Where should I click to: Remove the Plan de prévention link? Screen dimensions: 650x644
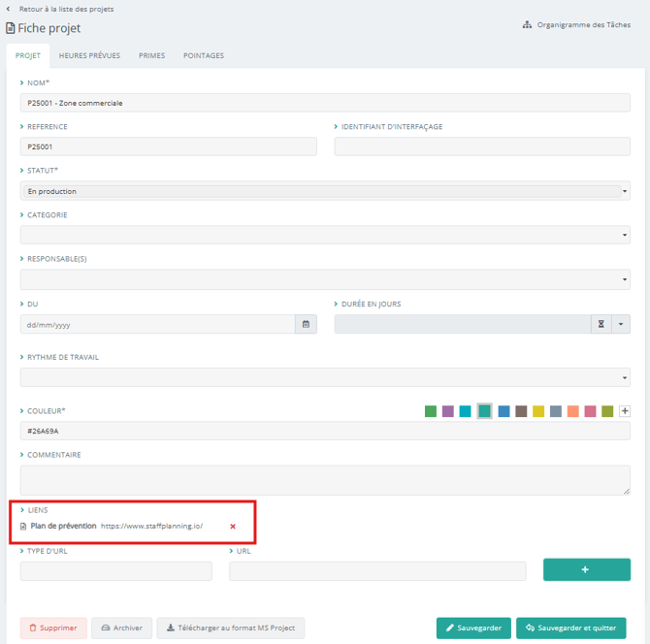pos(233,526)
